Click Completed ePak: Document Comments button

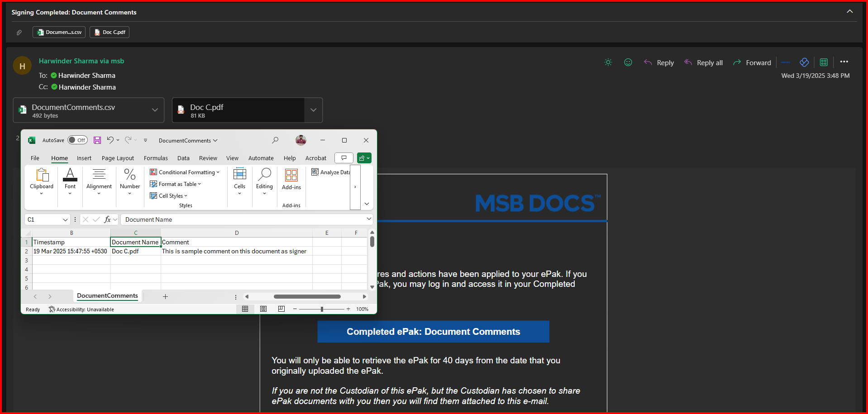(x=433, y=332)
